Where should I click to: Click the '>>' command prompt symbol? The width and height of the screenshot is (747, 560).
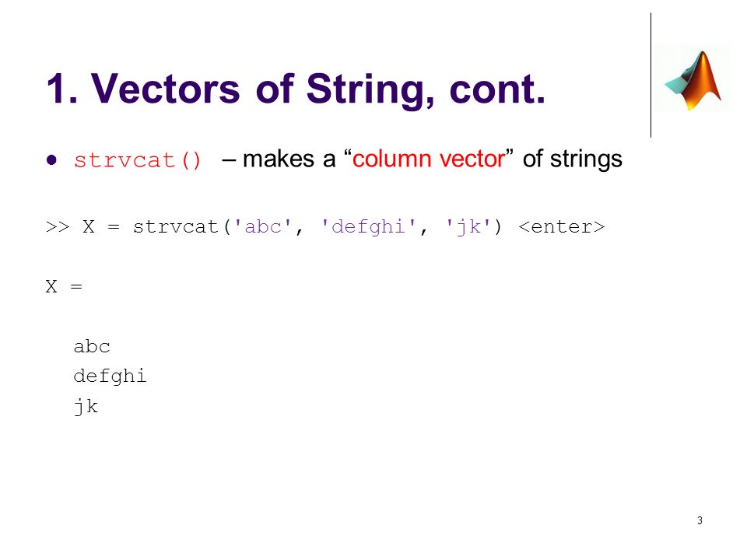[58, 227]
